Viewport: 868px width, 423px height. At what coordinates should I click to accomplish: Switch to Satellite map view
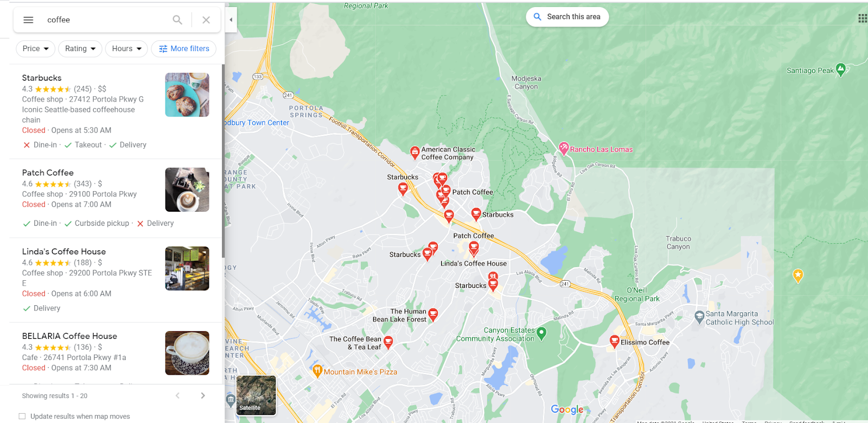256,395
